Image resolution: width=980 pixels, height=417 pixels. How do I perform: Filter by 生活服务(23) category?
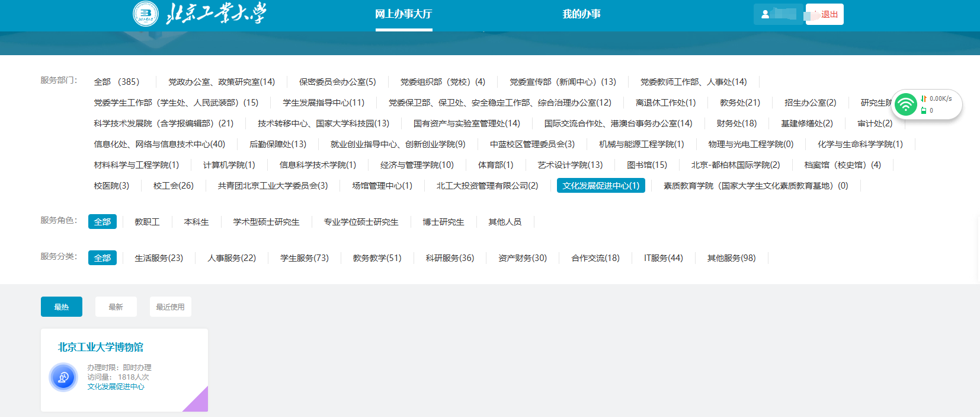159,258
